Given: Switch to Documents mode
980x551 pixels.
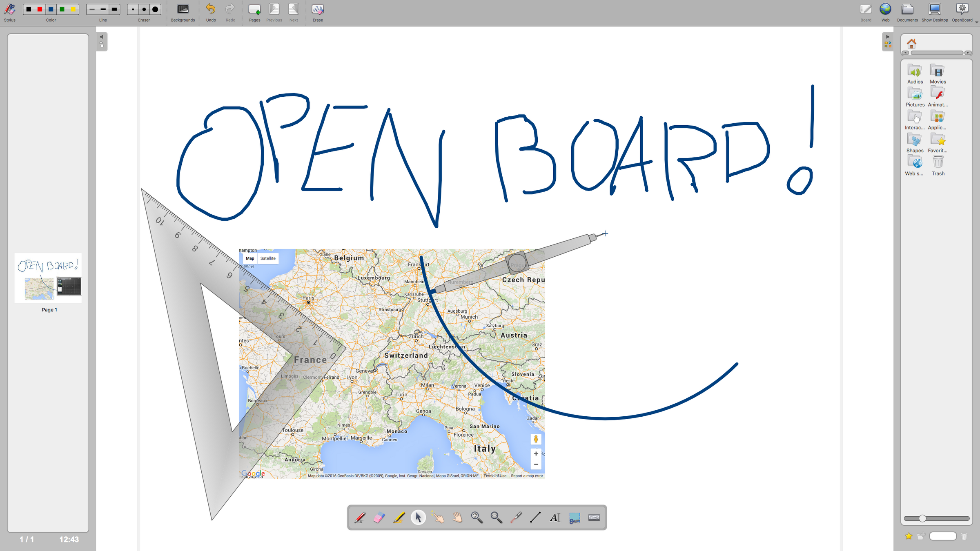Looking at the screenshot, I should coord(907,12).
